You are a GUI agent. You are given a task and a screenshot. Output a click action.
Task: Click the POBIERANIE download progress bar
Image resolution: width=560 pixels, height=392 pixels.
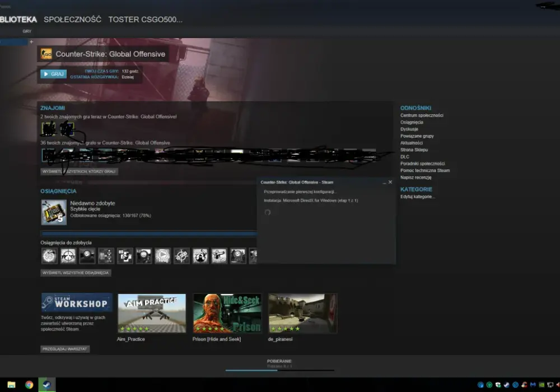tap(279, 370)
